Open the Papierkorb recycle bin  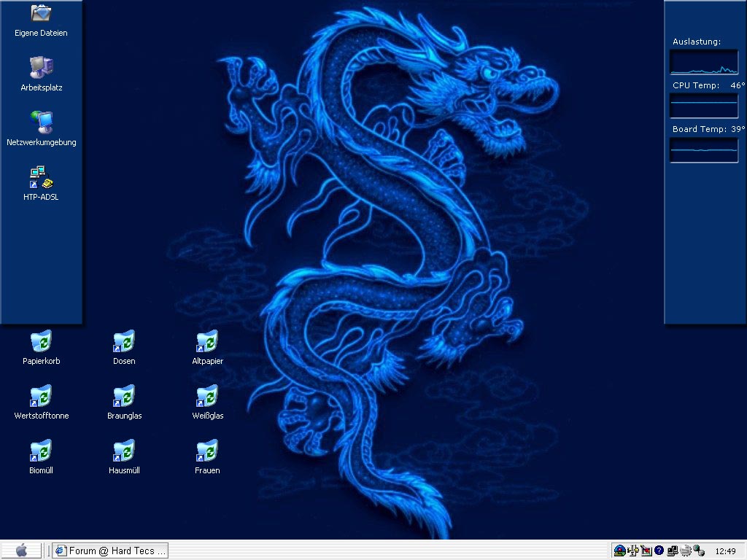coord(41,341)
